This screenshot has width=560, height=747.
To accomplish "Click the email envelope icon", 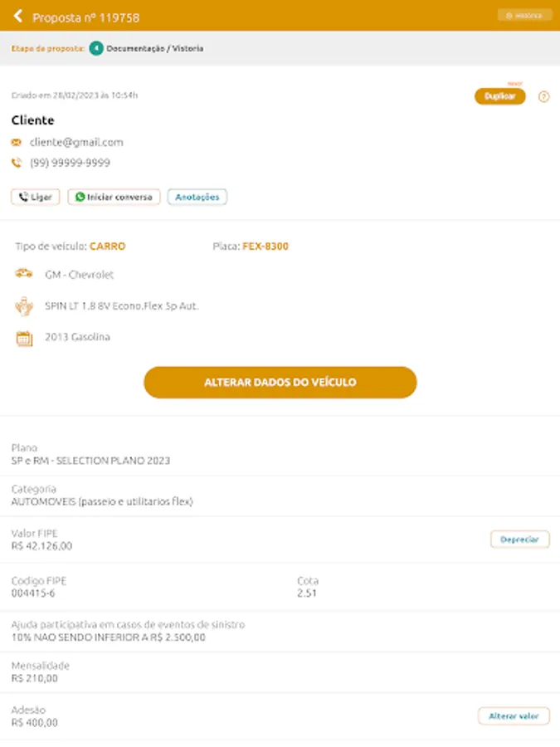I will coord(17,143).
